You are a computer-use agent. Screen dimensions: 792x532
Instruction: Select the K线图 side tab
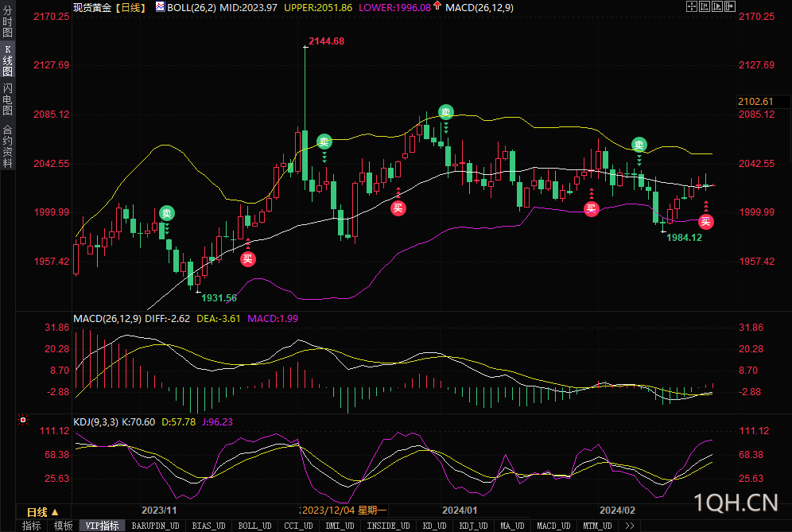[x=7, y=60]
